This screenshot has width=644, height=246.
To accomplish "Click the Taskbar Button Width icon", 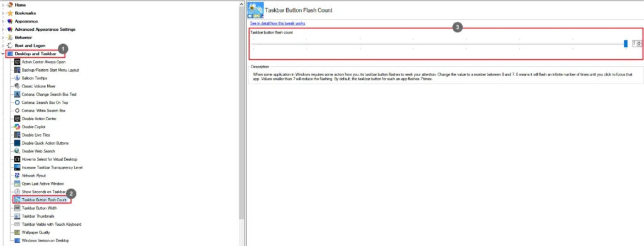I will tap(17, 208).
